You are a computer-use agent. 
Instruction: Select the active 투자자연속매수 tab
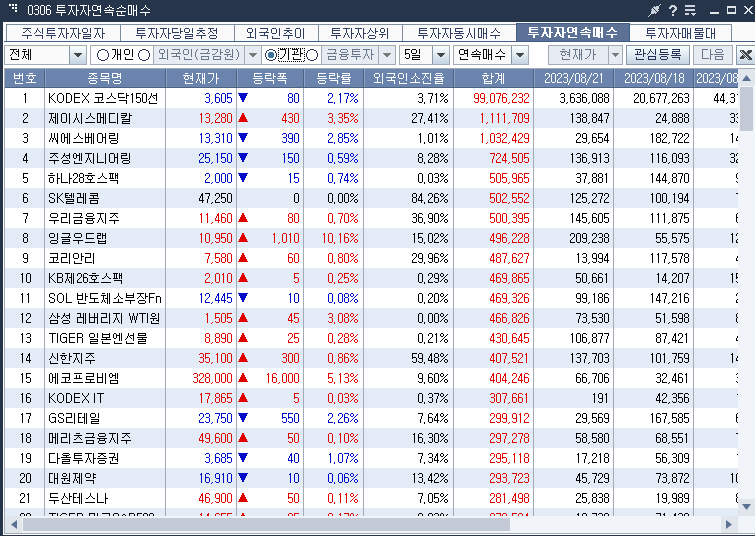tap(573, 32)
